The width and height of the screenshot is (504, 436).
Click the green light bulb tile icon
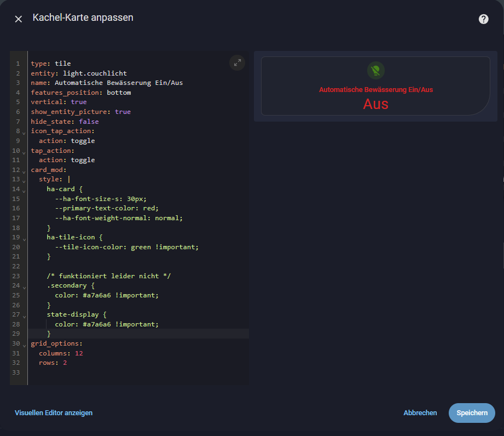tap(375, 70)
